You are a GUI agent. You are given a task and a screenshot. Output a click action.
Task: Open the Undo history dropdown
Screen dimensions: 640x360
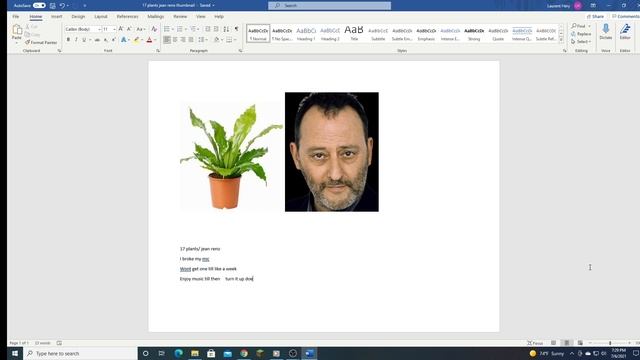68,6
